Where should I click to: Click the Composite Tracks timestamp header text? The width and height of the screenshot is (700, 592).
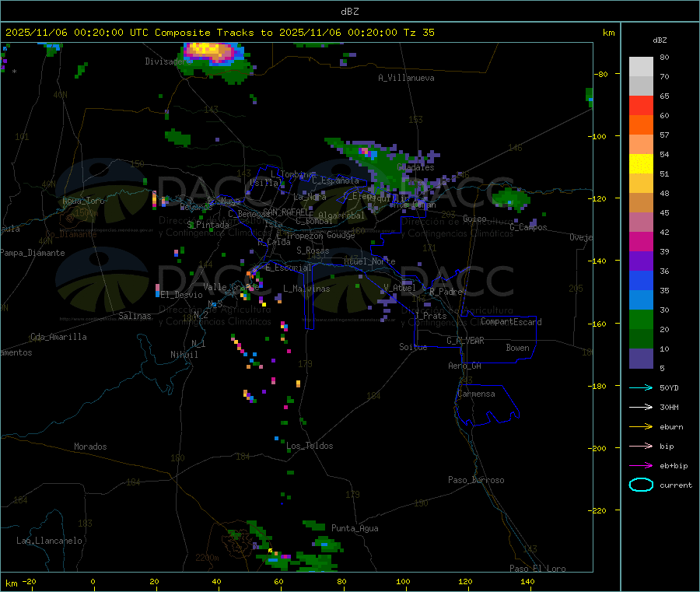219,33
